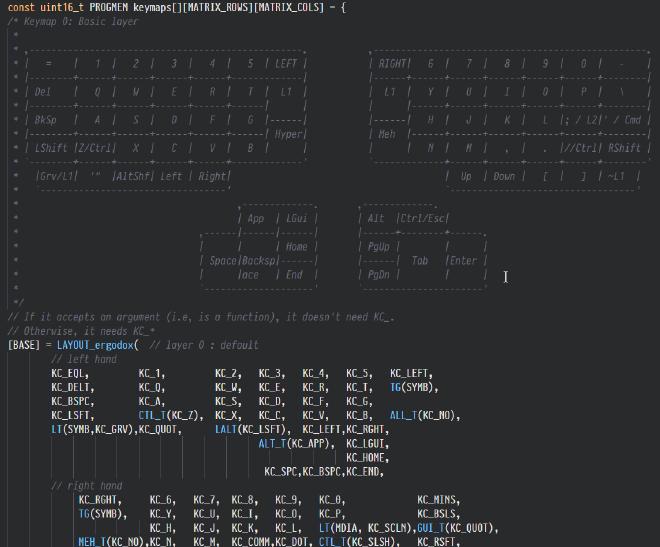This screenshot has height=547, width=660.
Task: Click the 'KC_HOME' keycode
Action: 367,458
